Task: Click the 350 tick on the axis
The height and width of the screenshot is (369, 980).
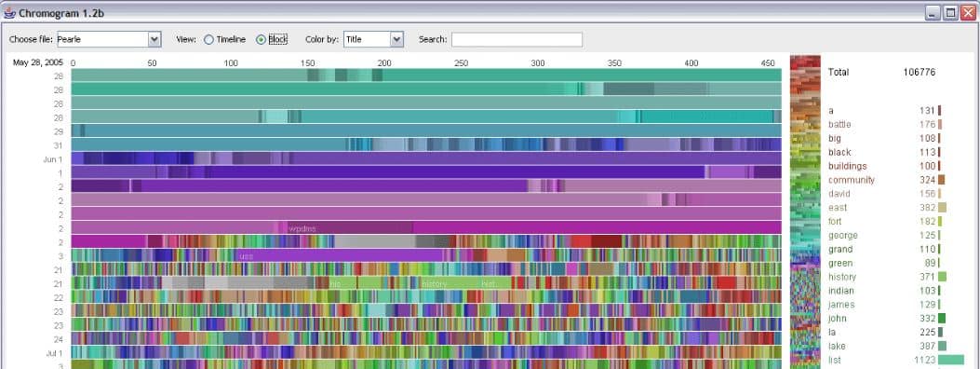Action: tap(615, 63)
